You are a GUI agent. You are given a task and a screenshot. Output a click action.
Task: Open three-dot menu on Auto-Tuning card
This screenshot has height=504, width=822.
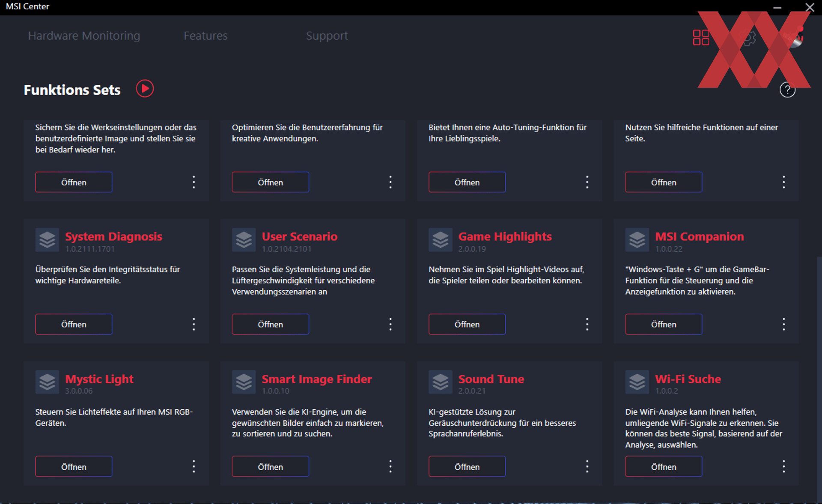pos(587,182)
